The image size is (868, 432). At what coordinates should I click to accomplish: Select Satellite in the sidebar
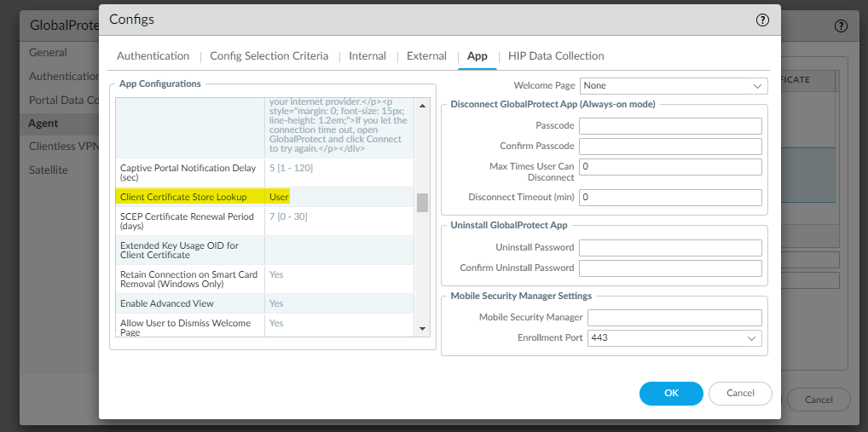pos(48,170)
